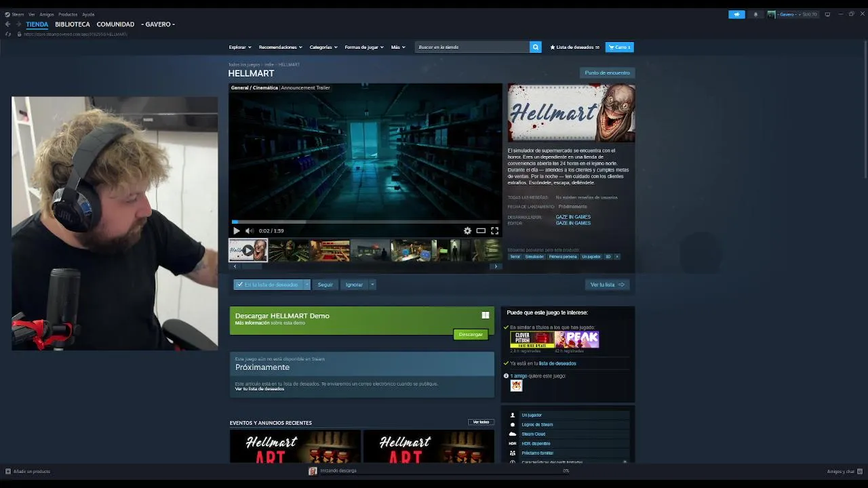Image resolution: width=868 pixels, height=488 pixels.
Task: Click the padlock icon beside the URL
Action: (x=20, y=34)
